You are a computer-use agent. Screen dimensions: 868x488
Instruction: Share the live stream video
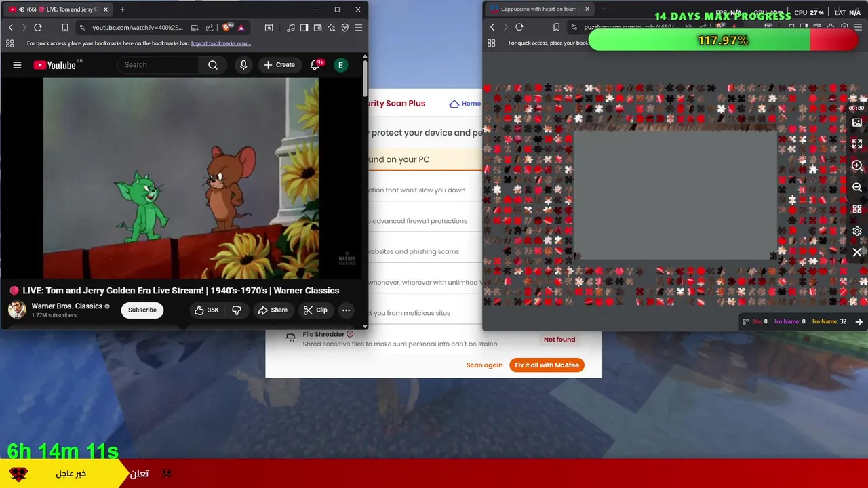[273, 310]
